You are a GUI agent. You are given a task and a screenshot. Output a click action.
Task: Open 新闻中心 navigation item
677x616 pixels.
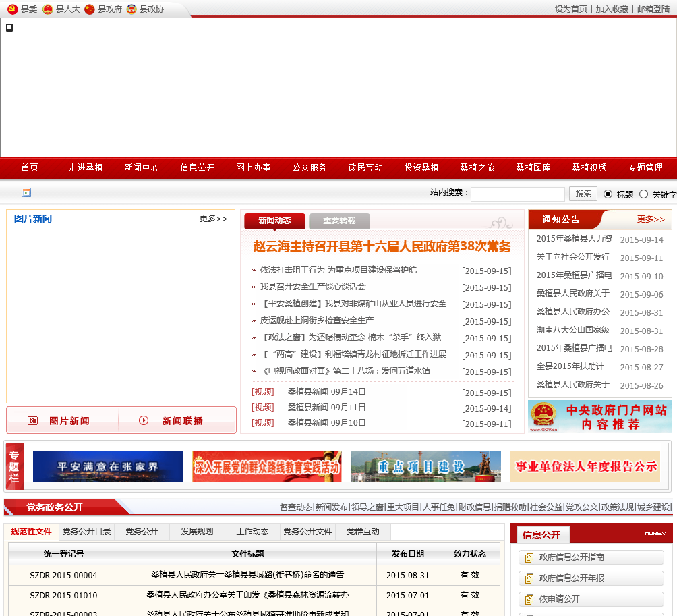pyautogui.click(x=142, y=167)
